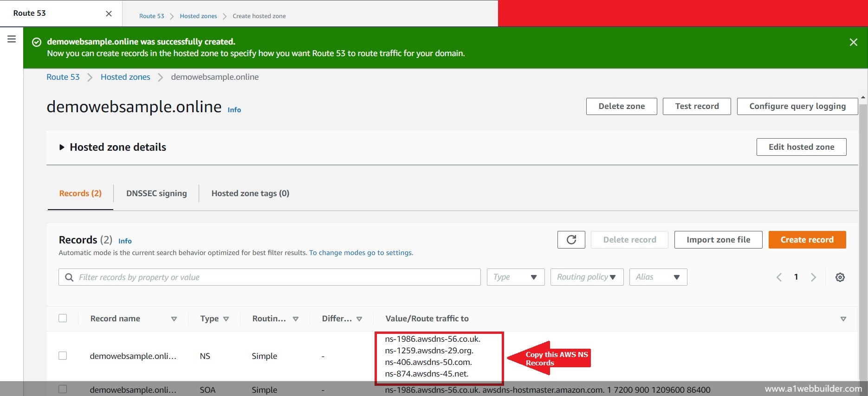This screenshot has height=396, width=868.
Task: Go to next page of records
Action: 813,277
